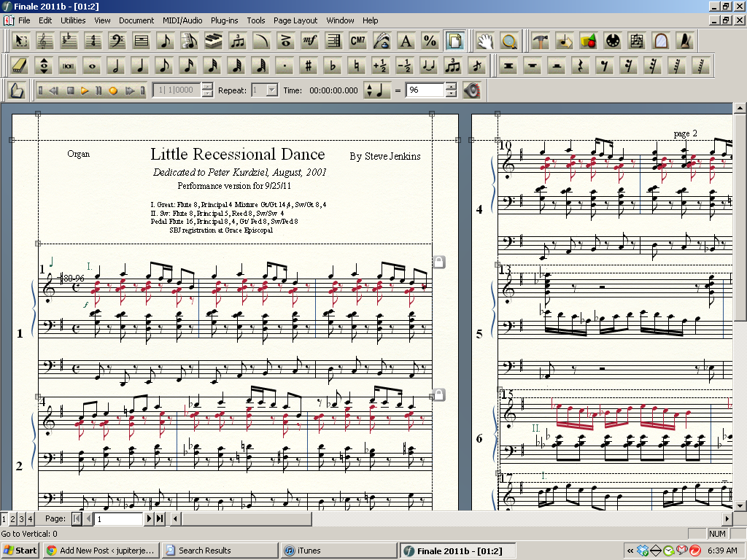Select the Tempo metronome tool
The width and height of the screenshot is (747, 560).
(x=685, y=42)
